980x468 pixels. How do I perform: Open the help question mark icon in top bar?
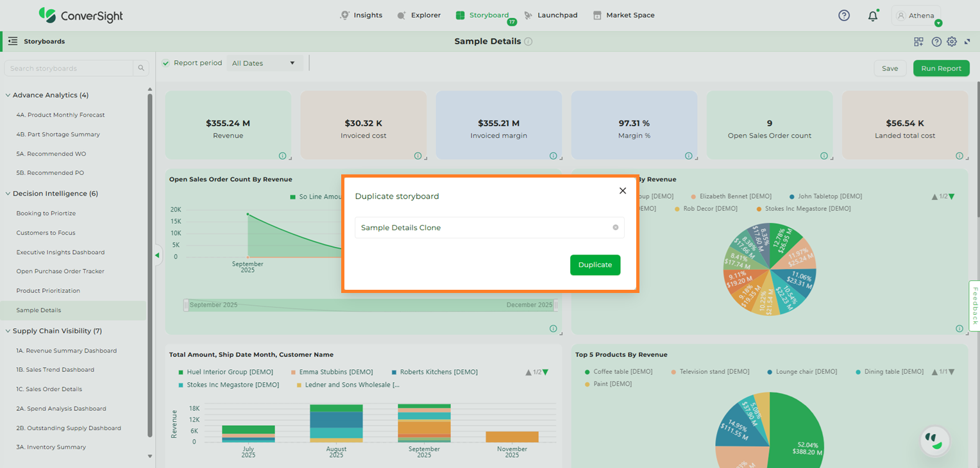844,15
